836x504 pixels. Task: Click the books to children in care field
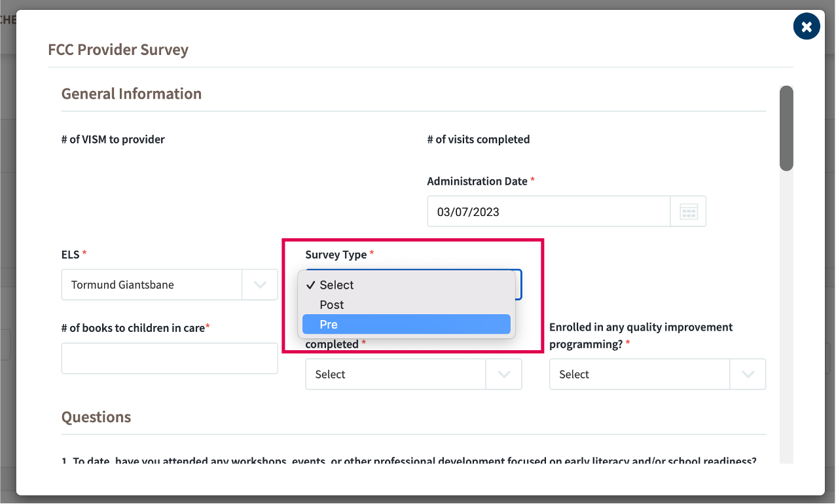[170, 358]
